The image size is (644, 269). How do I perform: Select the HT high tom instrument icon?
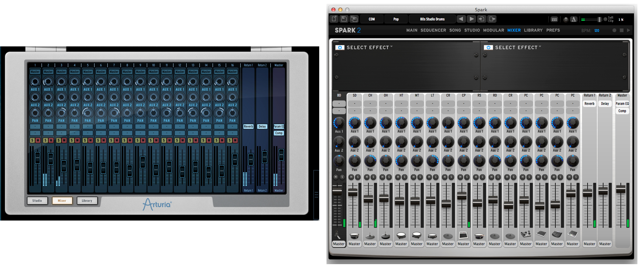[401, 235]
